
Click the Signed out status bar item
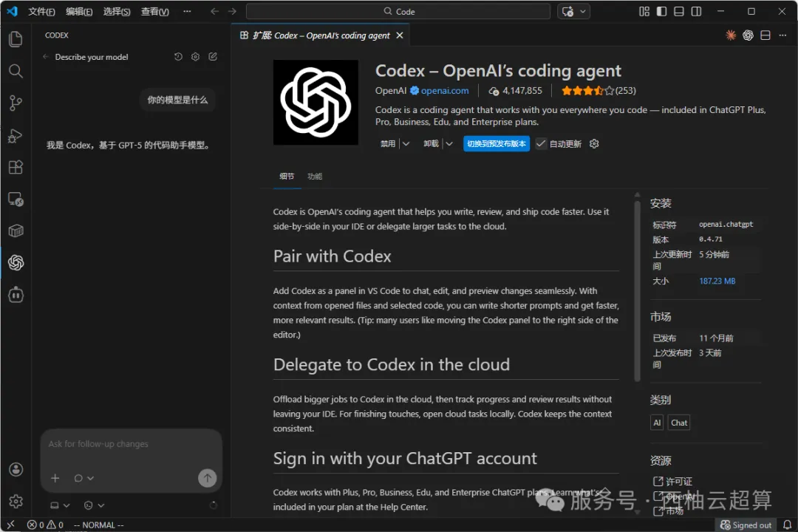(x=746, y=525)
